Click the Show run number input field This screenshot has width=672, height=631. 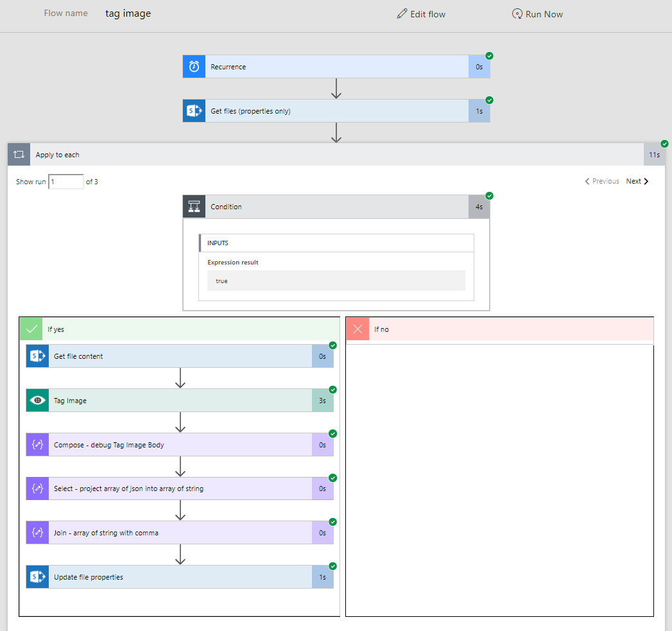coord(66,182)
